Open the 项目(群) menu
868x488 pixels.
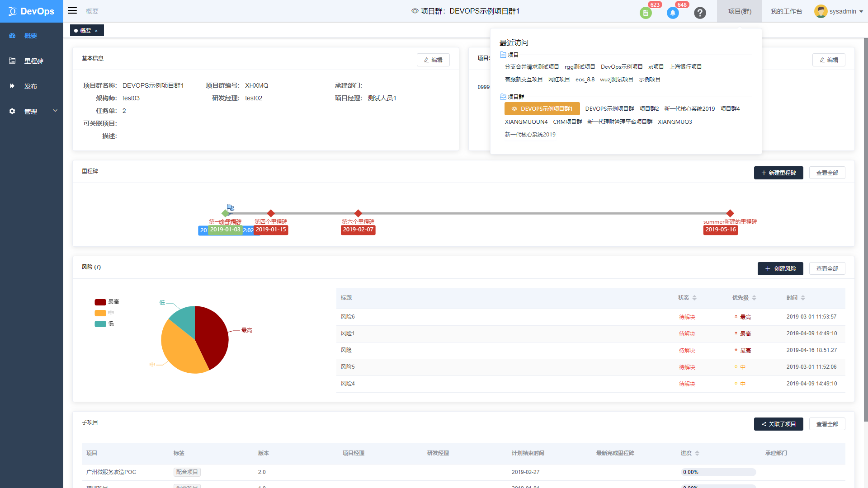[740, 11]
